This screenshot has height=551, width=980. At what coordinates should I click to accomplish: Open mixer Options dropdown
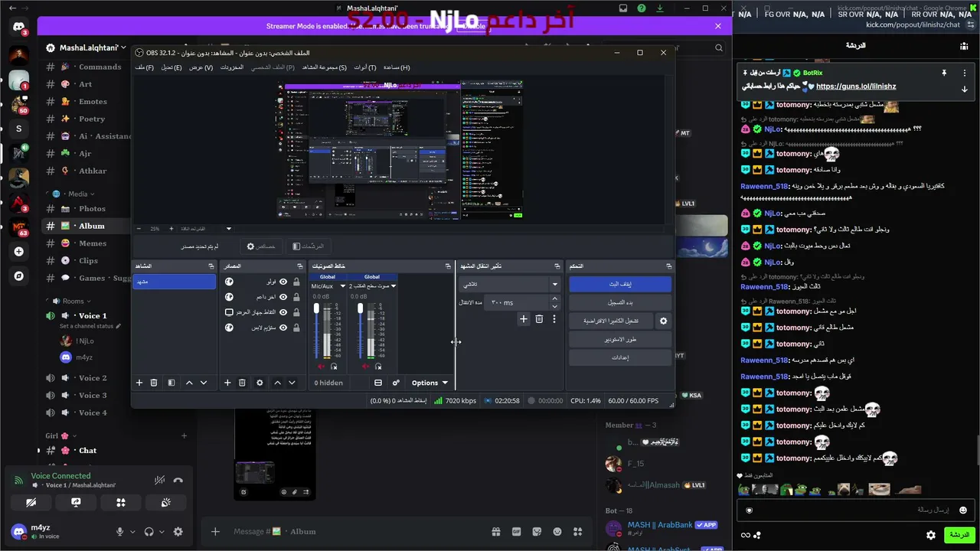pos(430,383)
